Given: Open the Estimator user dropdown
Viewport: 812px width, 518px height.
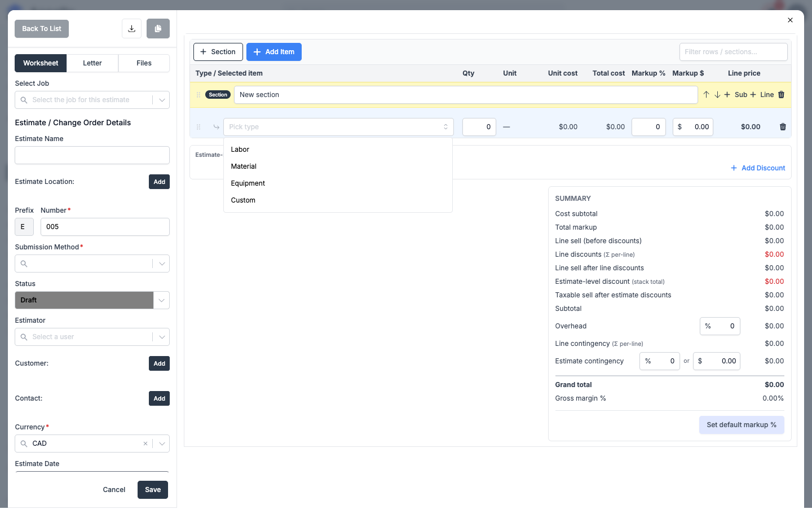Looking at the screenshot, I should [92, 337].
